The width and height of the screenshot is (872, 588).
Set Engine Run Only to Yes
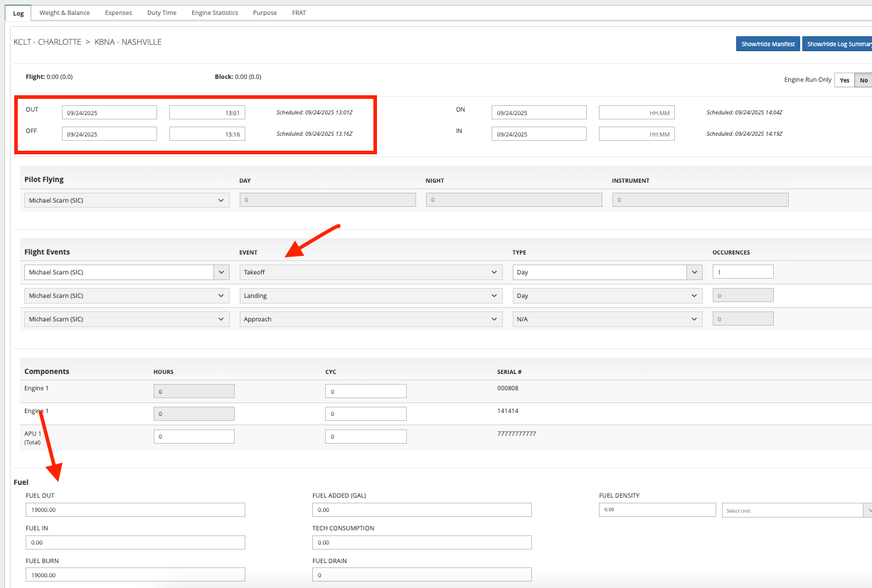click(844, 80)
